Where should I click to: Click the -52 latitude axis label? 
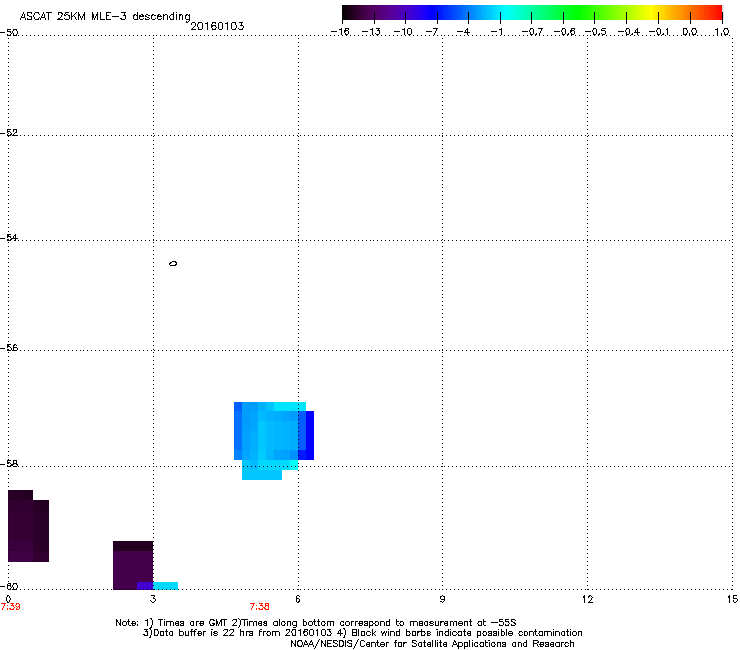click(x=9, y=133)
